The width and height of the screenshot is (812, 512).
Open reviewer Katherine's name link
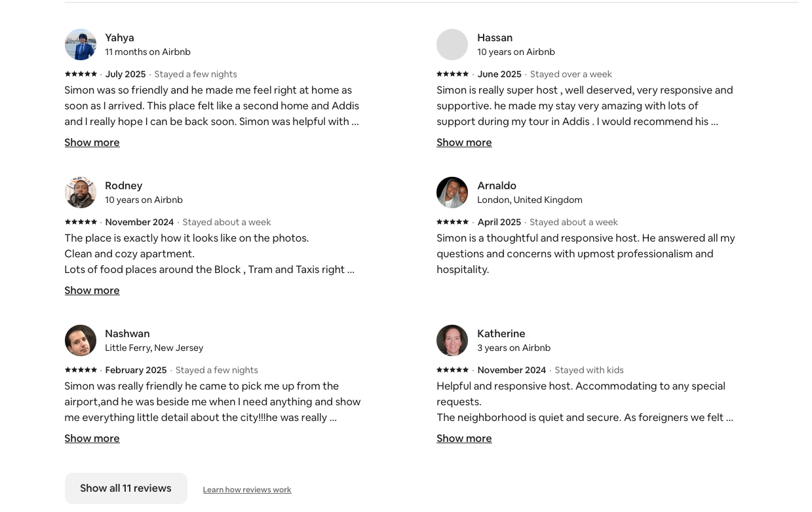pos(501,334)
